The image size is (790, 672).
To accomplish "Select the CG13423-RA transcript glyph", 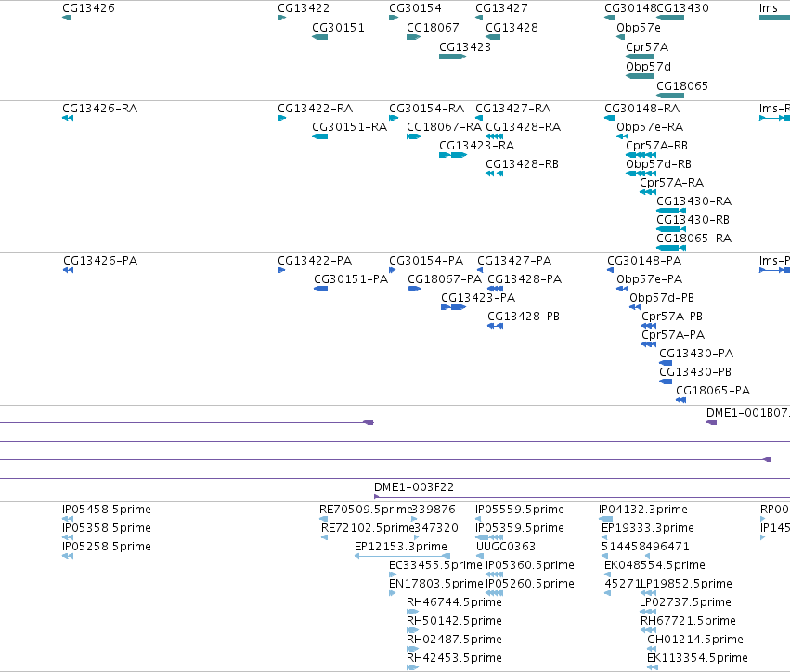I will click(453, 155).
